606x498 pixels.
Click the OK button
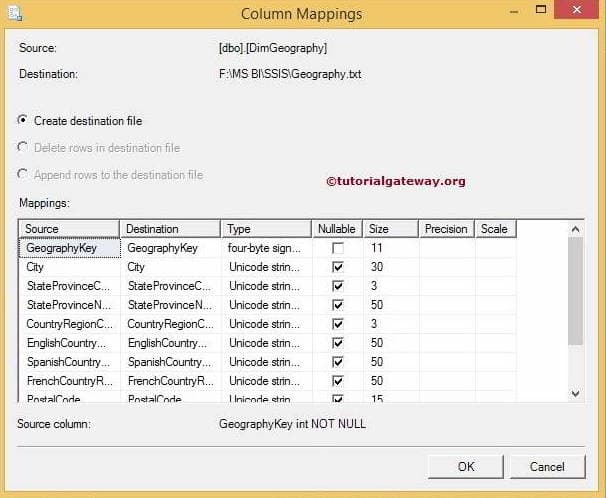(466, 467)
